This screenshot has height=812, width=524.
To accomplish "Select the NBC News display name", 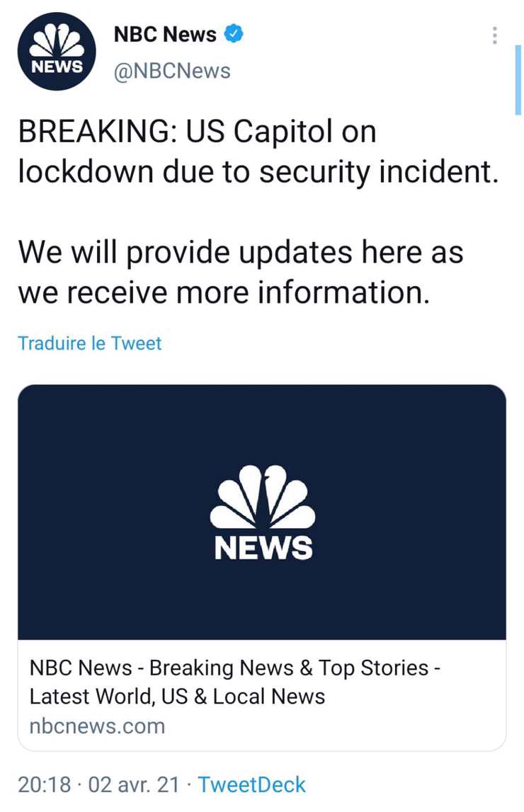I will tap(165, 34).
